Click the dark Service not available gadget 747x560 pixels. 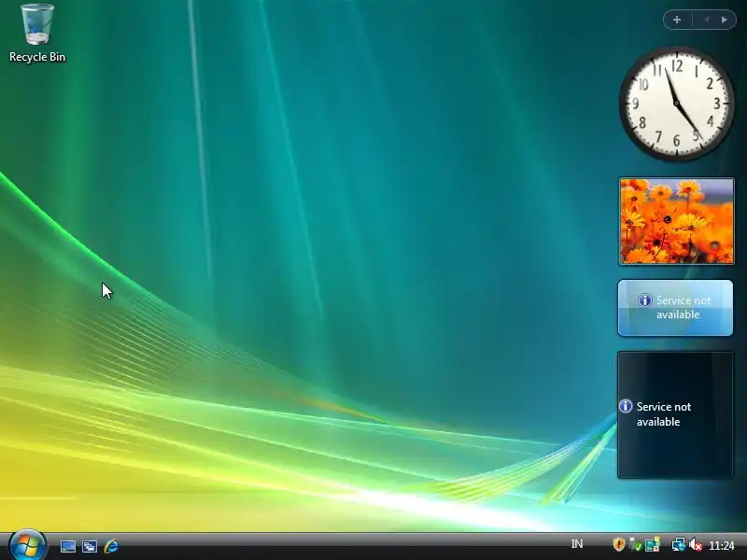(675, 414)
